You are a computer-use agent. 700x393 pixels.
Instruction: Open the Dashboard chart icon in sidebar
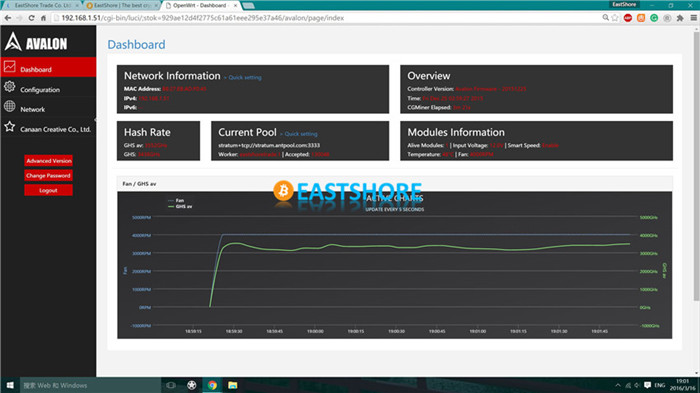pos(10,67)
